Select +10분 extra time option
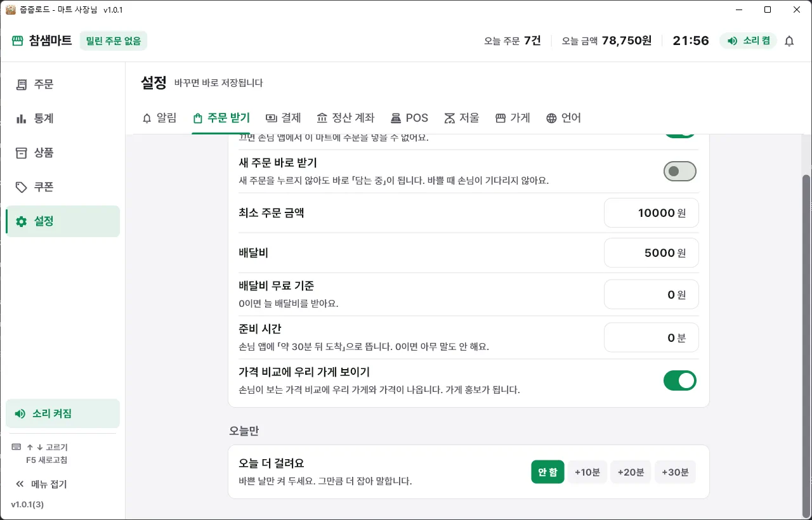Viewport: 812px width, 520px height. [587, 472]
